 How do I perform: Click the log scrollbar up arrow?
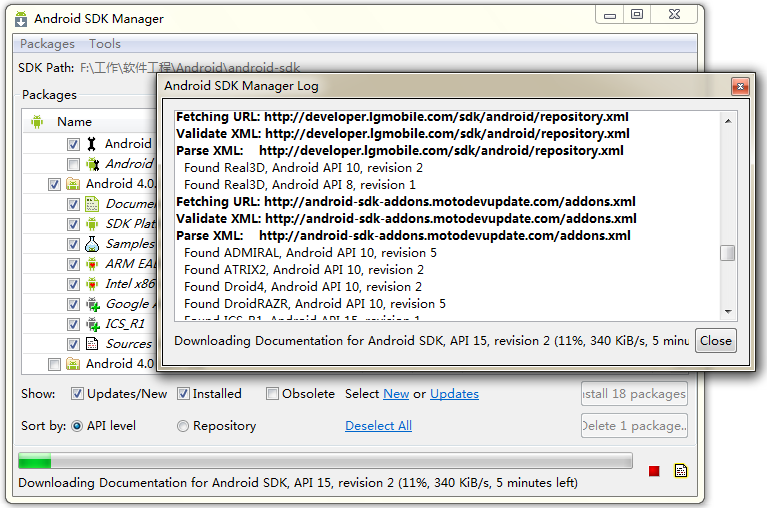(728, 121)
